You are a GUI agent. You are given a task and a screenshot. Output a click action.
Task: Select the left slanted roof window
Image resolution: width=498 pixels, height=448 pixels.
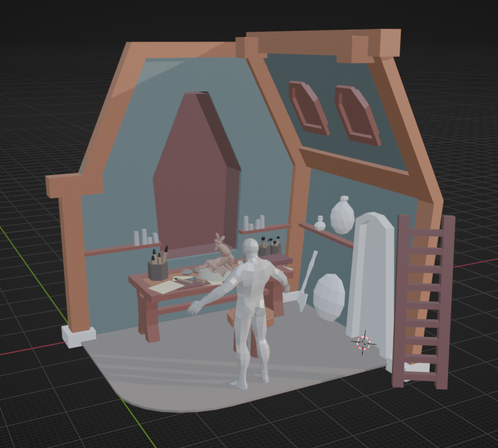(309, 108)
